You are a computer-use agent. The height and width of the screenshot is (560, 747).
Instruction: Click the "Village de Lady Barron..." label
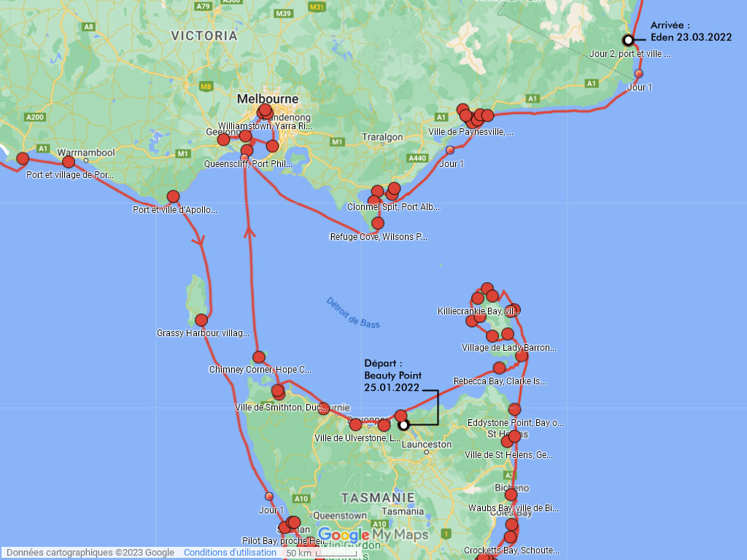(508, 348)
